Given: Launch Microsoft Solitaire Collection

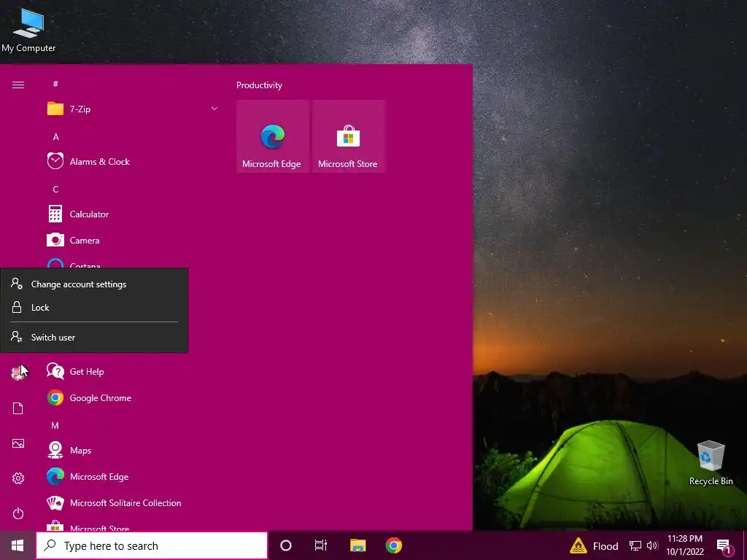Looking at the screenshot, I should (x=133, y=503).
